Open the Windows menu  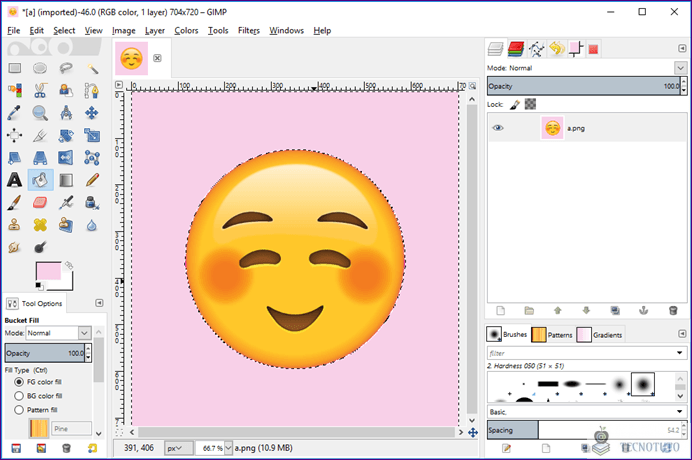click(x=286, y=30)
